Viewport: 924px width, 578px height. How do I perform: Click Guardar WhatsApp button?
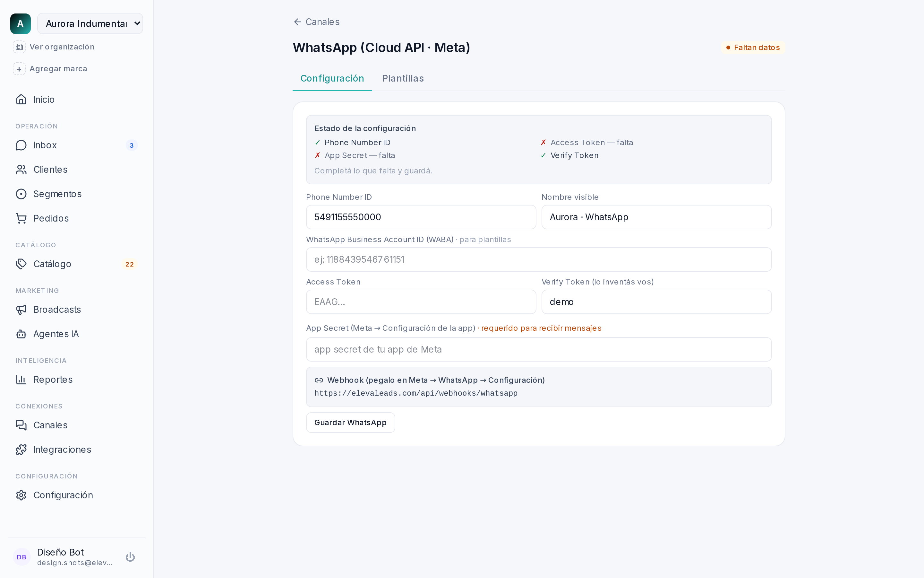pos(350,422)
